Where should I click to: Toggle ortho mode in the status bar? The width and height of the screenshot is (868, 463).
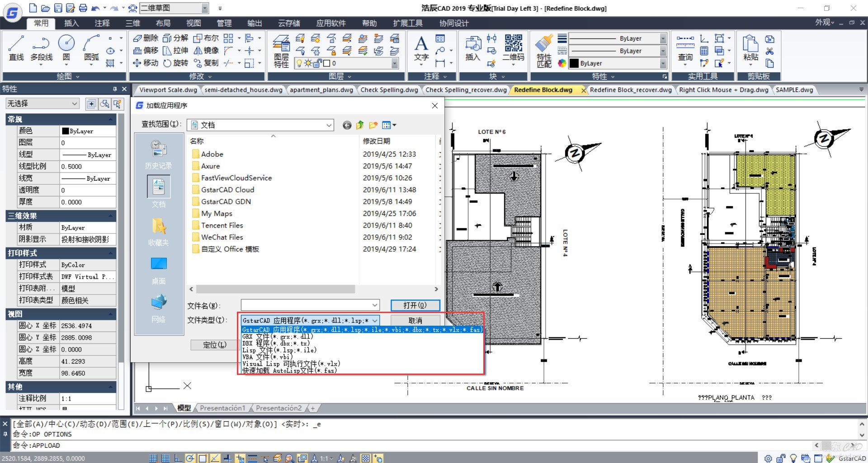point(178,458)
